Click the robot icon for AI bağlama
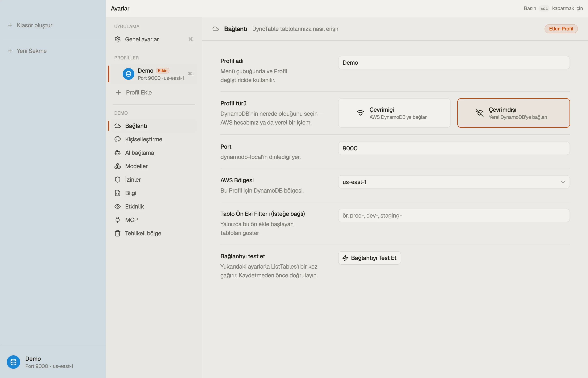This screenshot has width=588, height=378. pyautogui.click(x=118, y=153)
